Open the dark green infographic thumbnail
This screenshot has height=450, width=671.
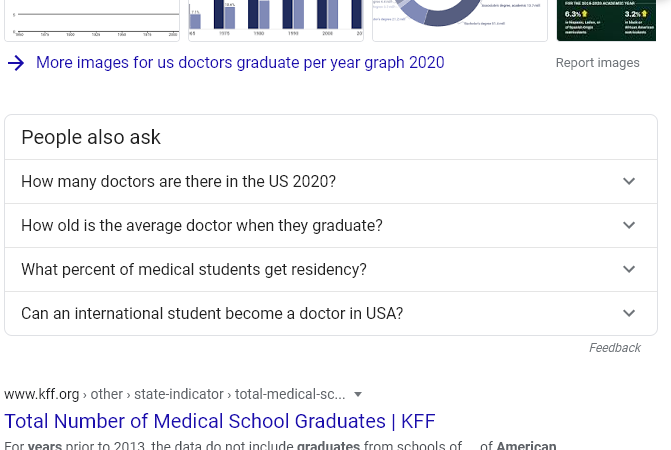[x=606, y=21]
